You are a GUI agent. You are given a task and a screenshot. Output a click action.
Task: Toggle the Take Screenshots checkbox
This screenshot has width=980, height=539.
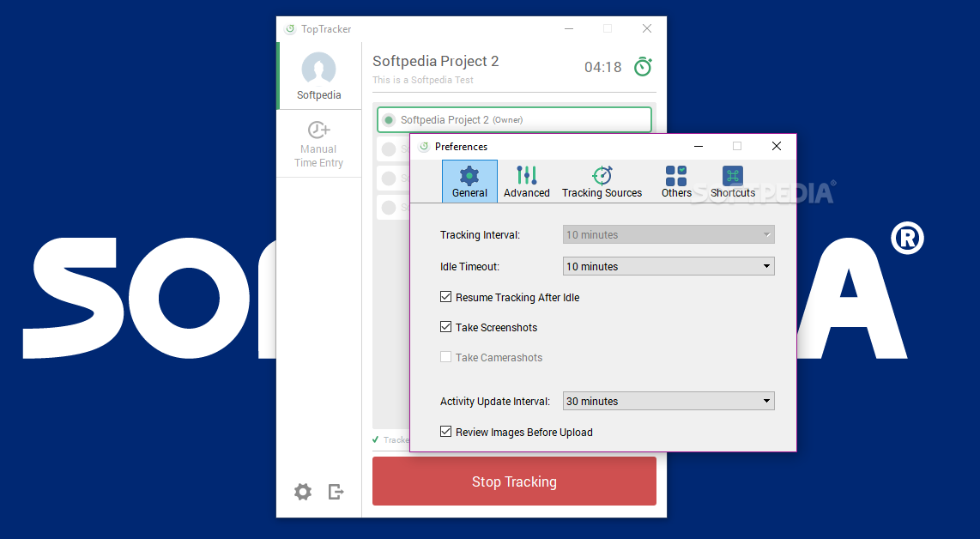[445, 326]
